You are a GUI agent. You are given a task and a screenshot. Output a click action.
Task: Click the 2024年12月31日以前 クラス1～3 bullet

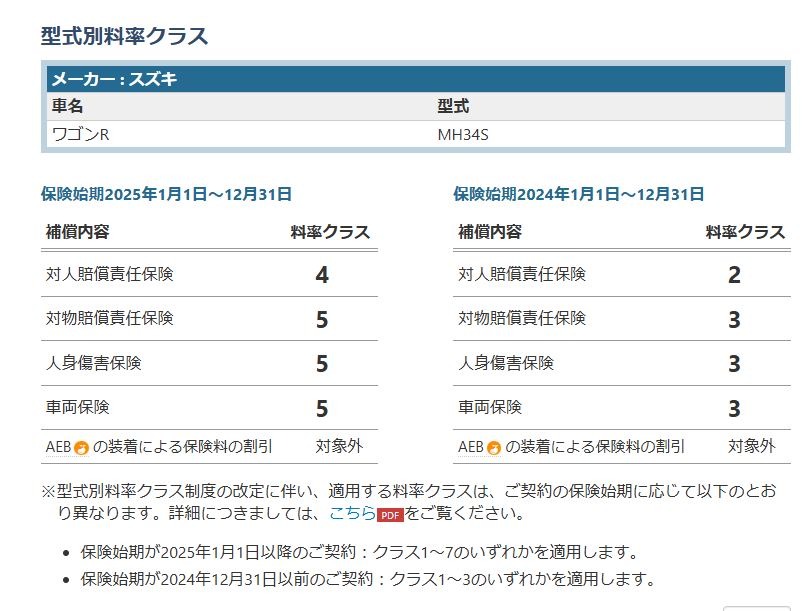tap(368, 579)
